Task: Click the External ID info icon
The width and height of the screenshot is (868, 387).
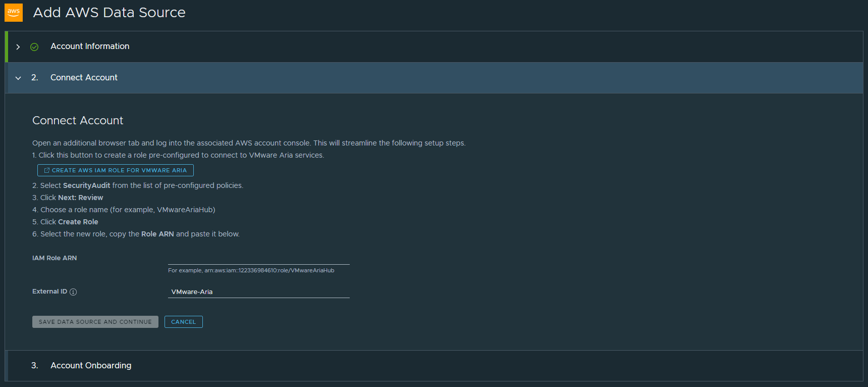Action: pos(73,292)
